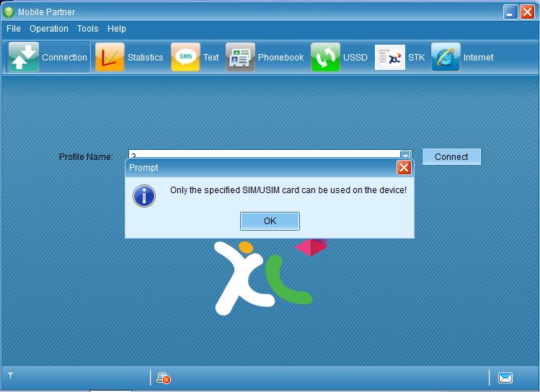Image resolution: width=540 pixels, height=392 pixels.
Task: Click the blue information icon in Prompt
Action: coord(144,196)
